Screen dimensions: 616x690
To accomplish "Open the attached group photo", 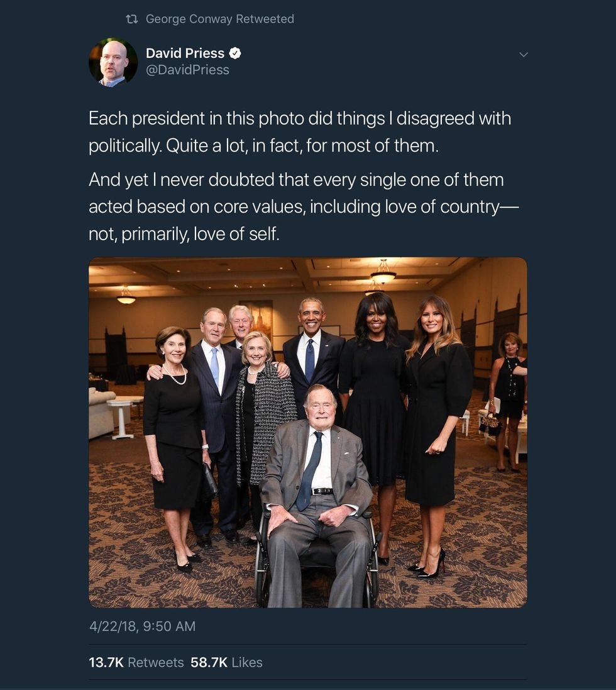I will 308,432.
